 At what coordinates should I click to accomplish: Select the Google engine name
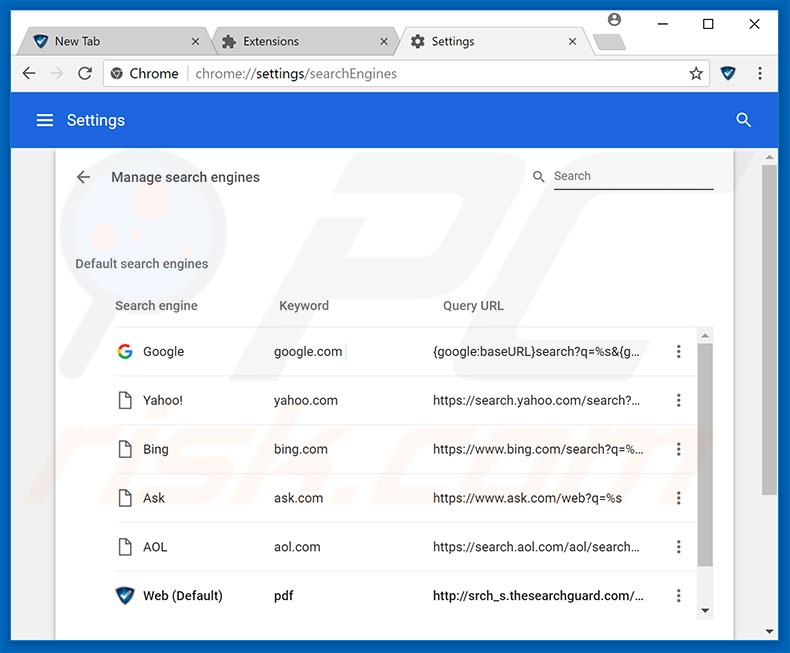[163, 351]
